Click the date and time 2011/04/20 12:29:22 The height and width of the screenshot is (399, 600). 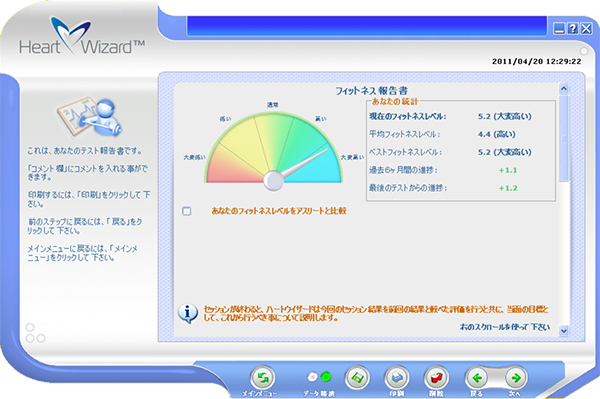tap(536, 61)
